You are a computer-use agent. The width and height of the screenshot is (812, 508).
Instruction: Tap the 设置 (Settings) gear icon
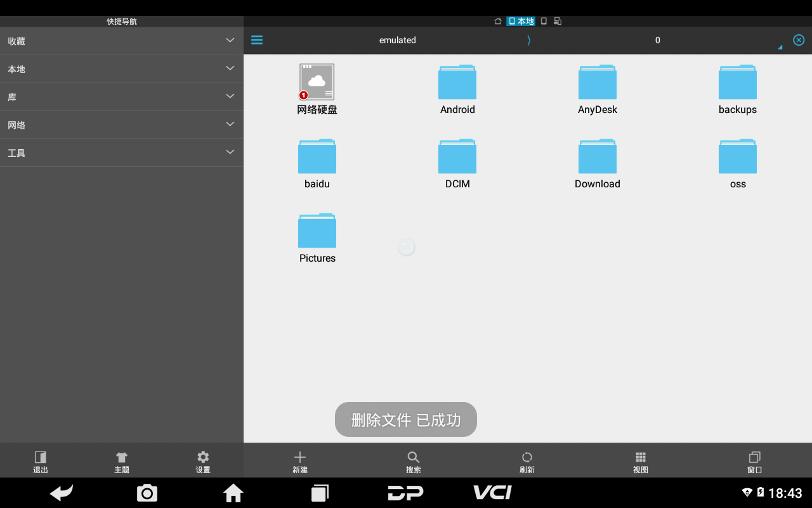tap(203, 457)
